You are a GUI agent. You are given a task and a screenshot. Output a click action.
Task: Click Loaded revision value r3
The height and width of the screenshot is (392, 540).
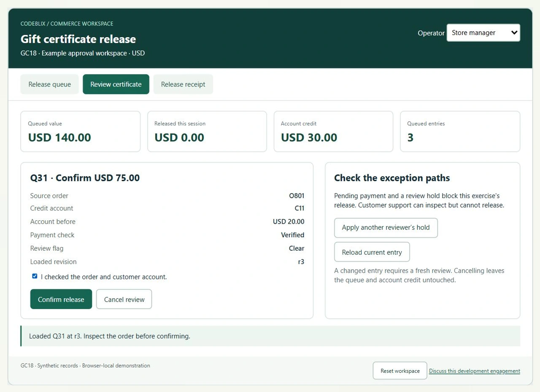[301, 262]
